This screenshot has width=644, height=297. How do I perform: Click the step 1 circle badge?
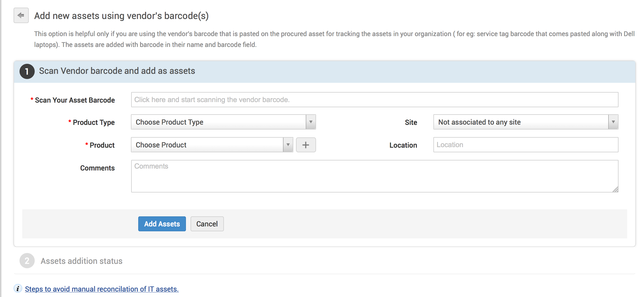(27, 71)
